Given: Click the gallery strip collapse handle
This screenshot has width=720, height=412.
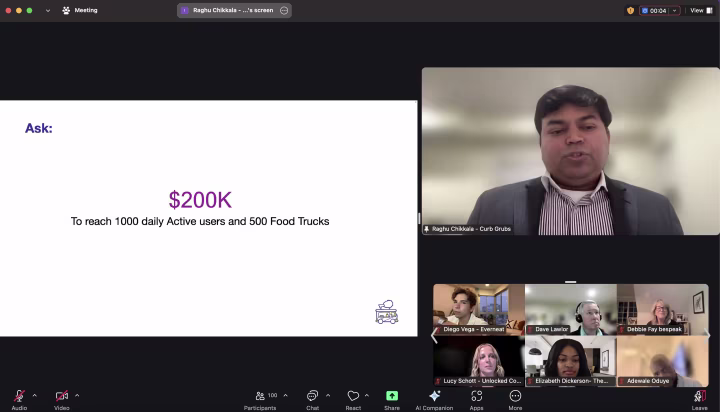Looking at the screenshot, I should coord(570,282).
